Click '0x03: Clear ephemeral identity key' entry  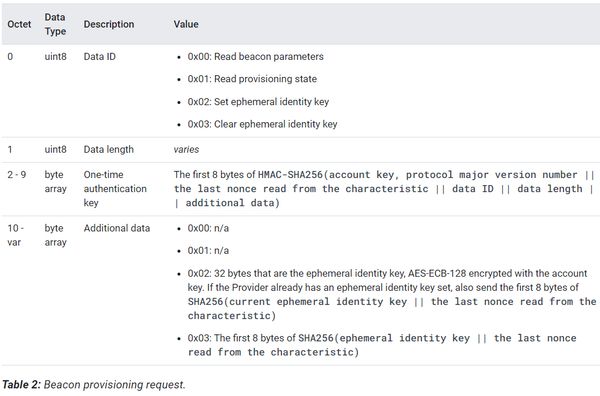pyautogui.click(x=262, y=124)
